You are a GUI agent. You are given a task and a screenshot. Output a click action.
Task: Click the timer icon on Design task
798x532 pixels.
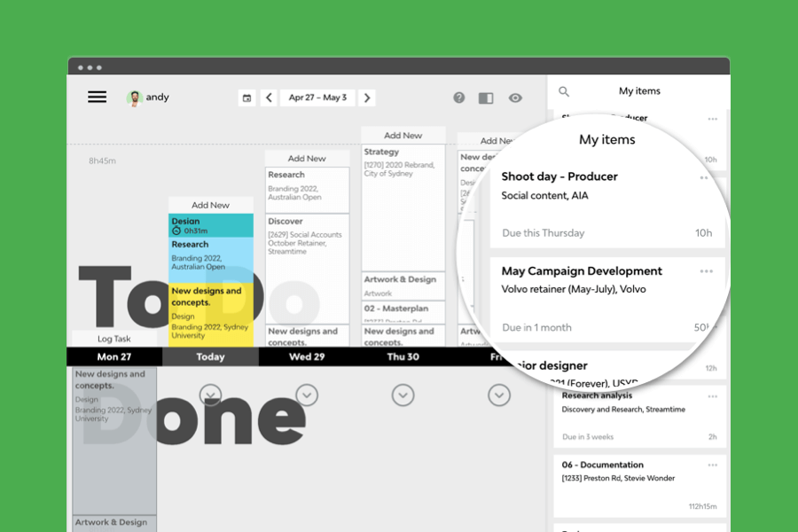tap(176, 231)
